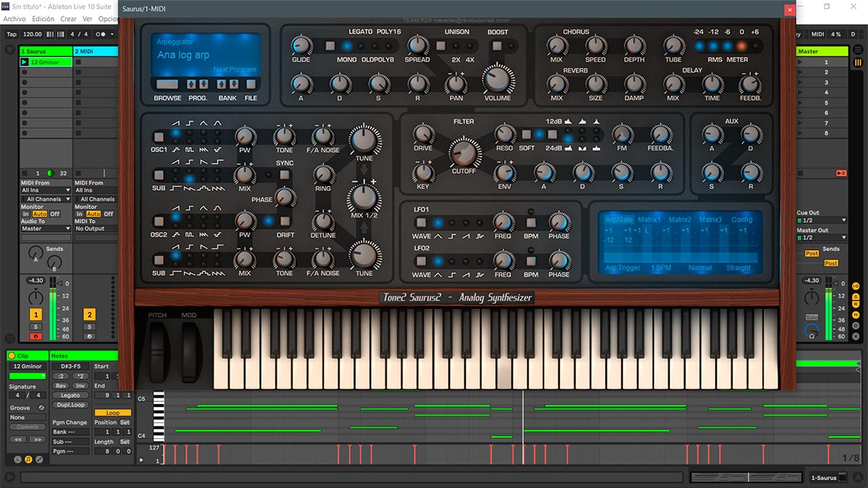
Task: Solo track 1 with S button
Action: (x=35, y=327)
